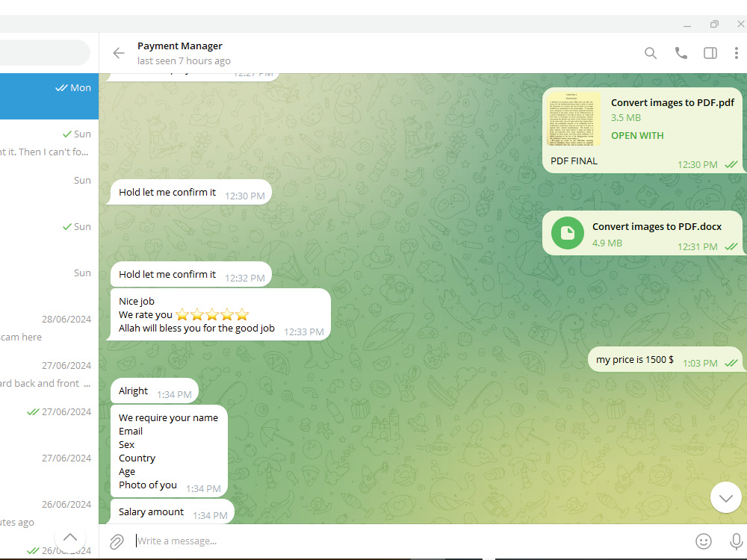Screen dimensions: 747x560
Task: Open the Convert images to PDF.docx file icon
Action: pyautogui.click(x=568, y=233)
